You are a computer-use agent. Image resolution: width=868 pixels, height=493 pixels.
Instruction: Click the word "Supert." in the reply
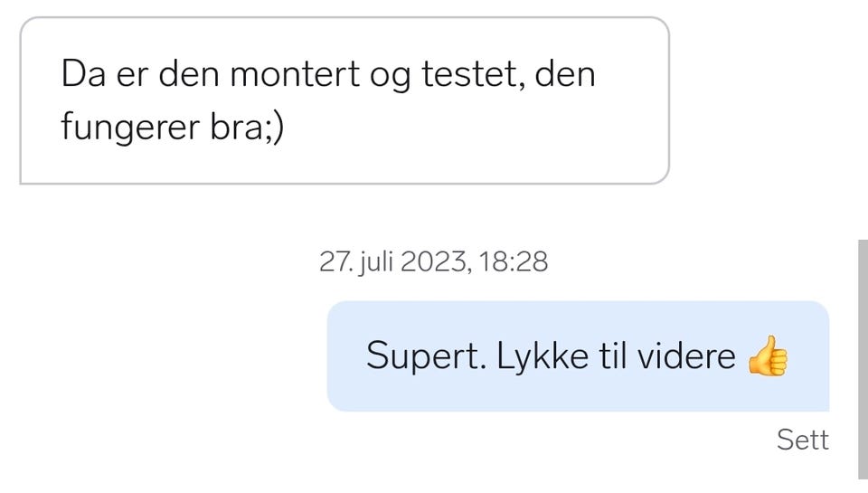click(426, 356)
